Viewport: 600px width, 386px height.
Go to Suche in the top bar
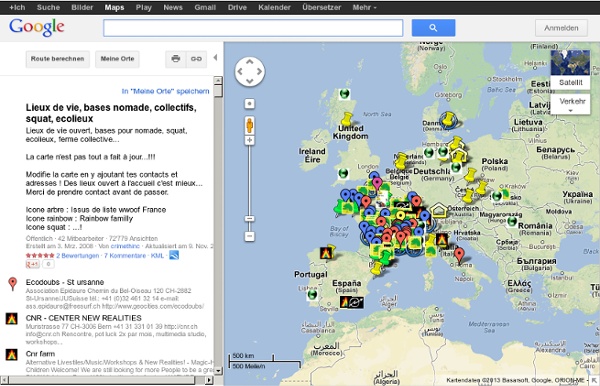[48, 7]
